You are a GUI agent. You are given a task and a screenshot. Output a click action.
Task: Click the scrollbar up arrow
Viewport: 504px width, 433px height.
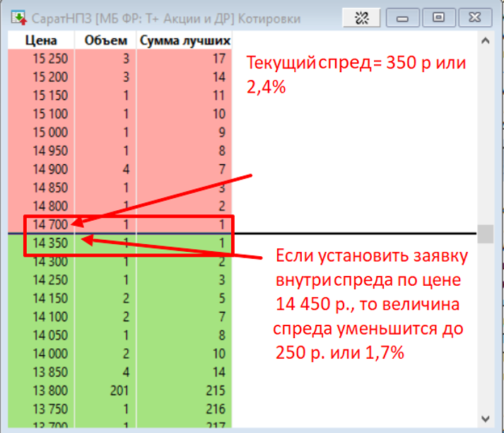point(485,41)
